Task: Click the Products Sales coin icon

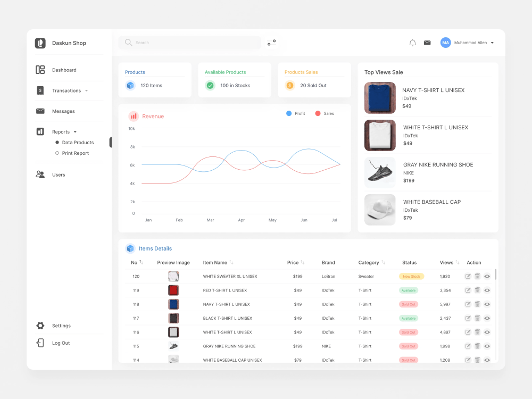Action: pos(290,86)
